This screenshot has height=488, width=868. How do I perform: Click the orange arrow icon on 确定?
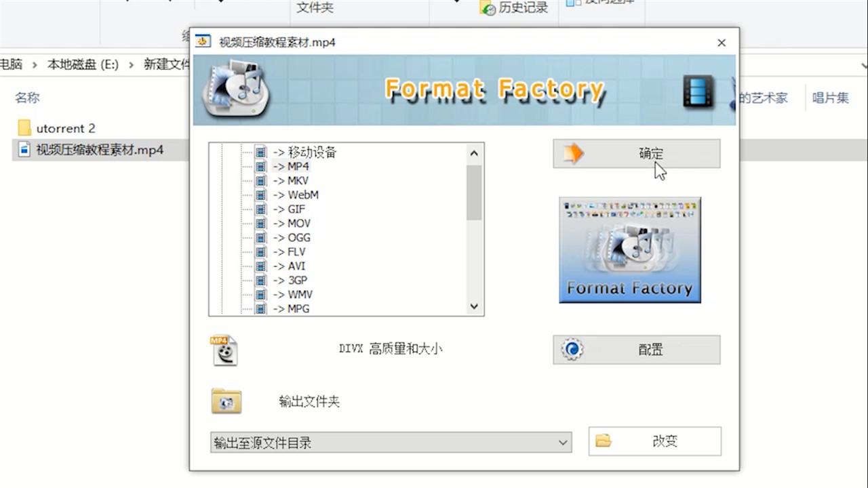(574, 153)
